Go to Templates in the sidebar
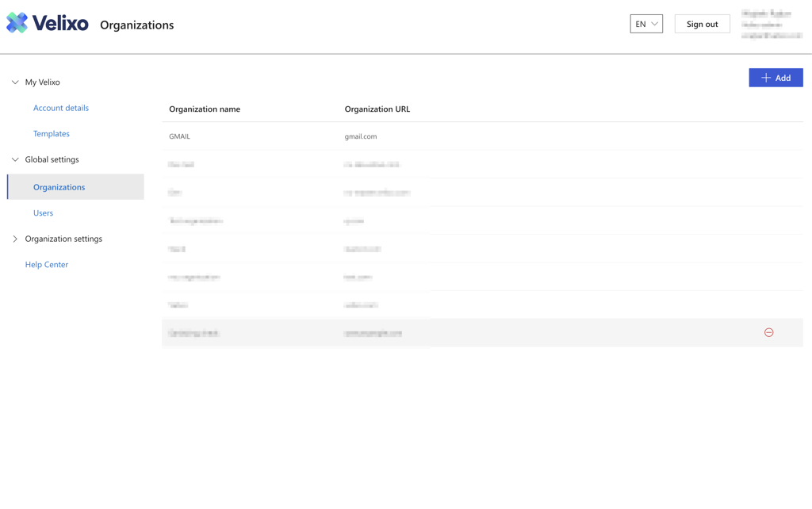The image size is (812, 509). point(52,134)
